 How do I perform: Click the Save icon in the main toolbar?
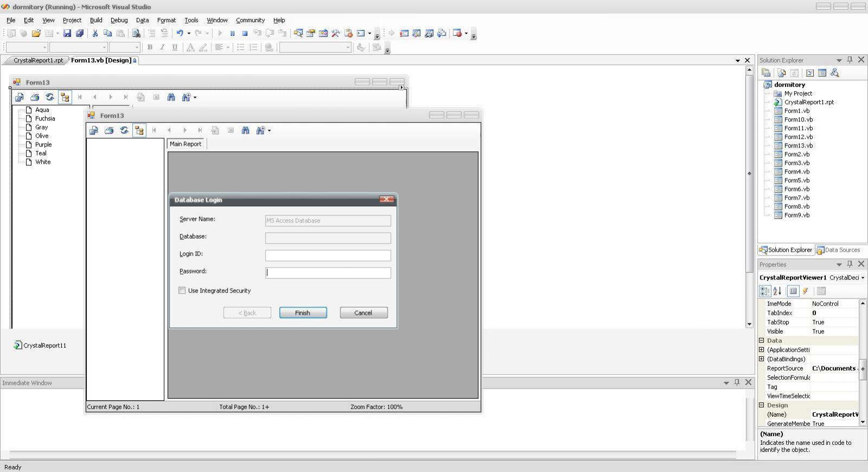click(67, 33)
